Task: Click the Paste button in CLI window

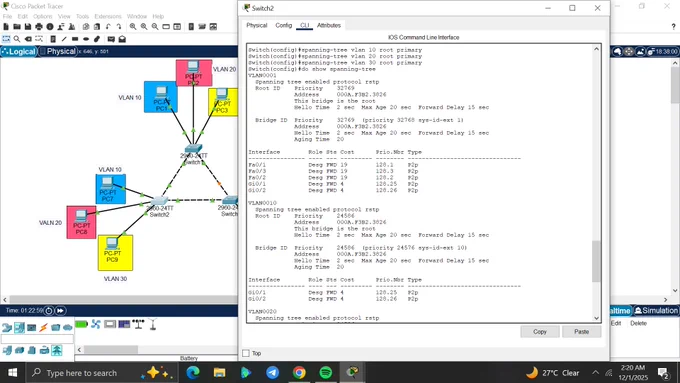Action: (x=582, y=331)
